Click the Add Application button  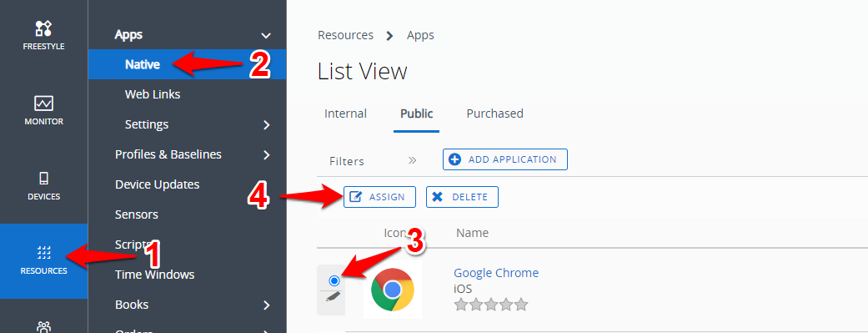tap(504, 159)
